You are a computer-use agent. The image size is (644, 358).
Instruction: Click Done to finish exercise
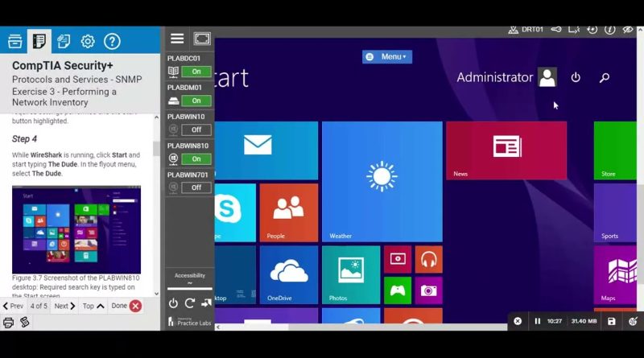click(x=126, y=306)
